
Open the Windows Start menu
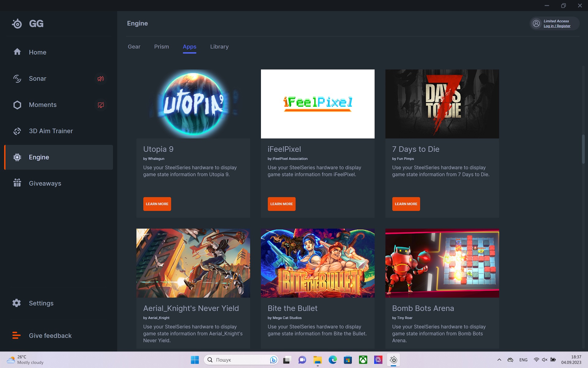pyautogui.click(x=195, y=360)
